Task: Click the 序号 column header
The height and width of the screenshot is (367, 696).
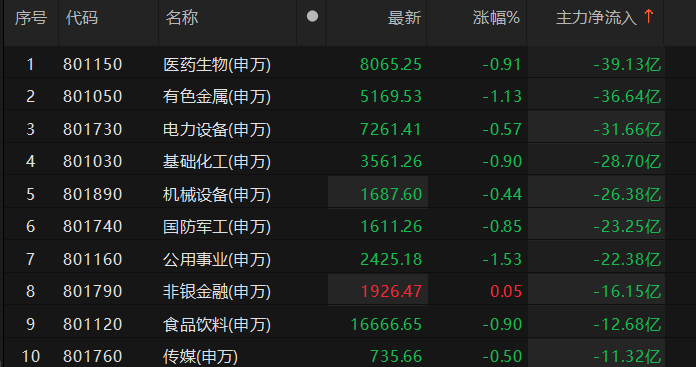Action: (x=31, y=18)
